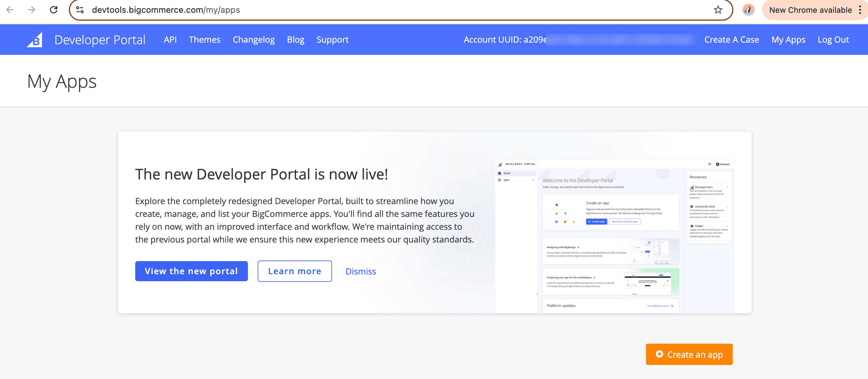This screenshot has height=379, width=868.
Task: Open site information icon in address bar
Action: tap(80, 10)
